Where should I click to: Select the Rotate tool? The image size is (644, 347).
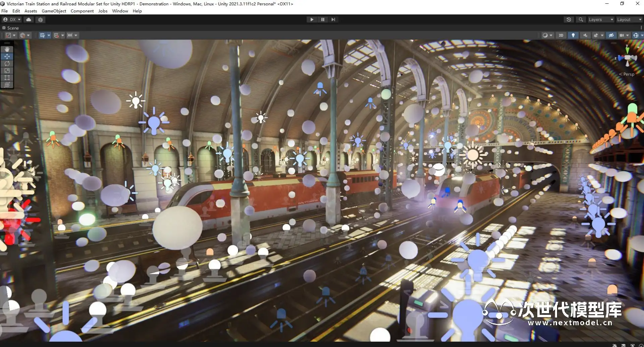[7, 63]
